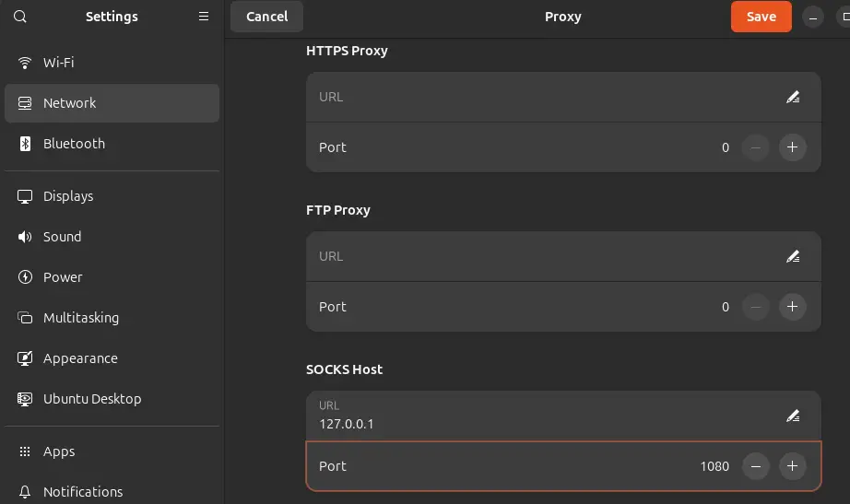Click the FTP Proxy URL field
The image size is (850, 504).
[563, 256]
